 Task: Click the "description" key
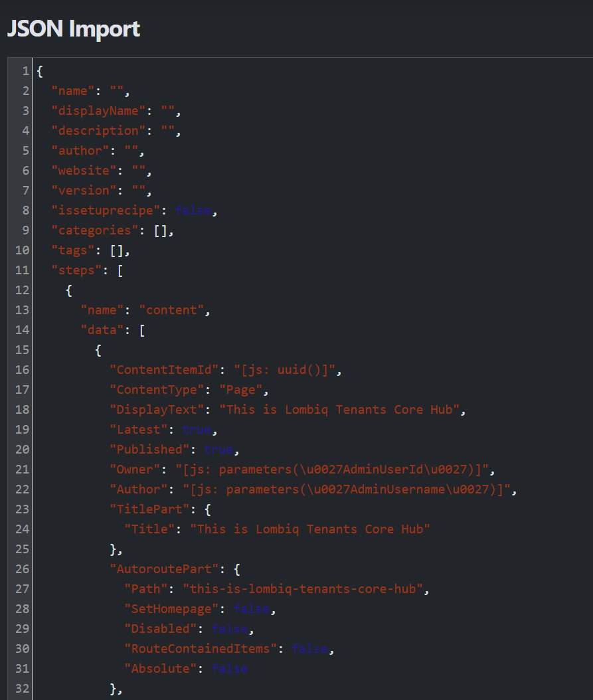click(98, 131)
